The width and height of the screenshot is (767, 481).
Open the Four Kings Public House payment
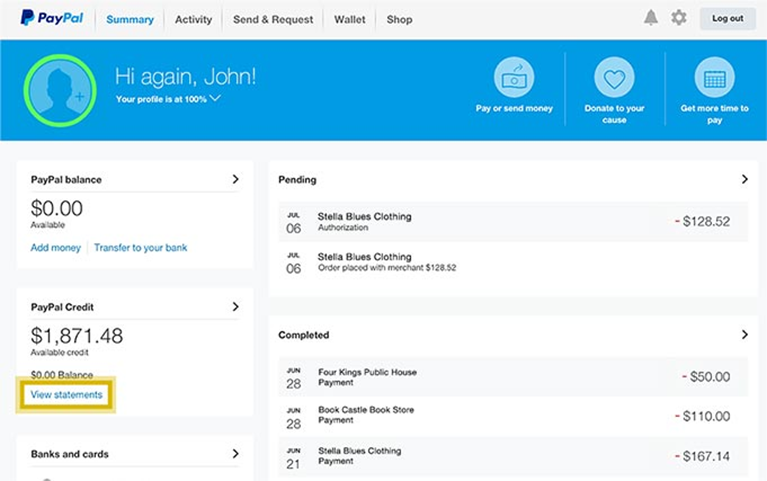[x=367, y=377]
